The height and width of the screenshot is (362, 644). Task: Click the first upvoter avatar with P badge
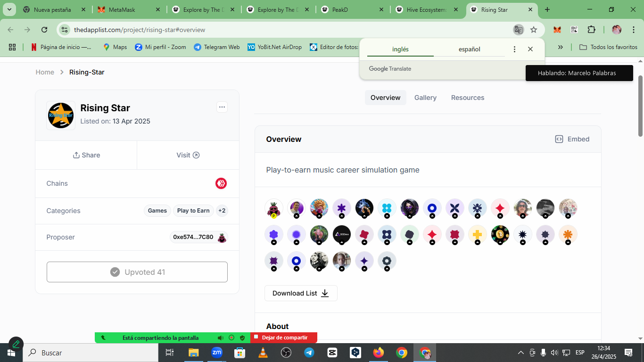tap(273, 208)
